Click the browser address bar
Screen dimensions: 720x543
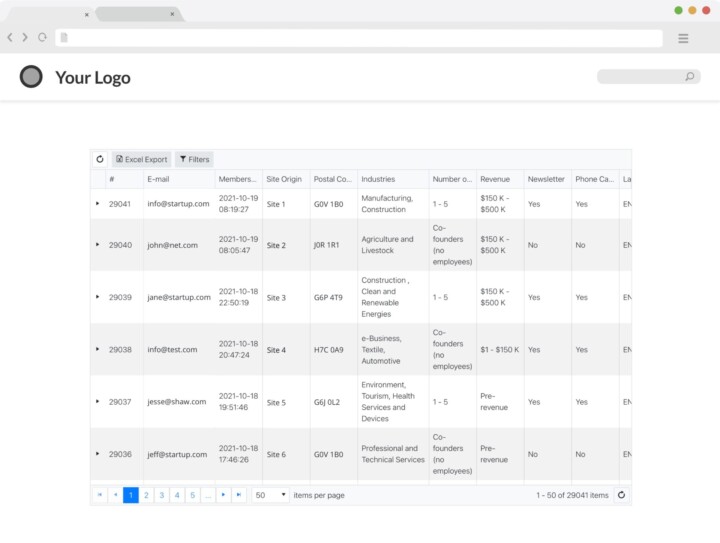359,38
